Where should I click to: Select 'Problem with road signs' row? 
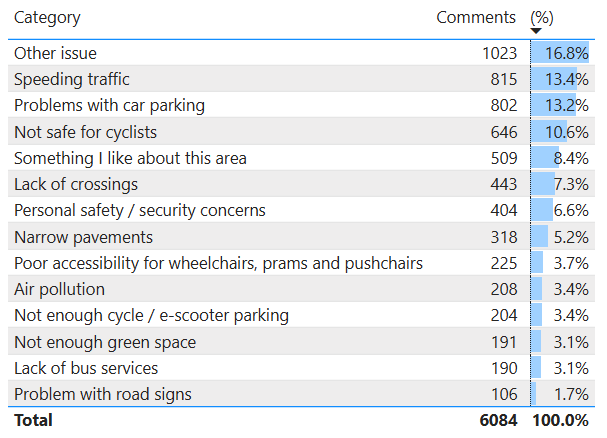click(102, 394)
